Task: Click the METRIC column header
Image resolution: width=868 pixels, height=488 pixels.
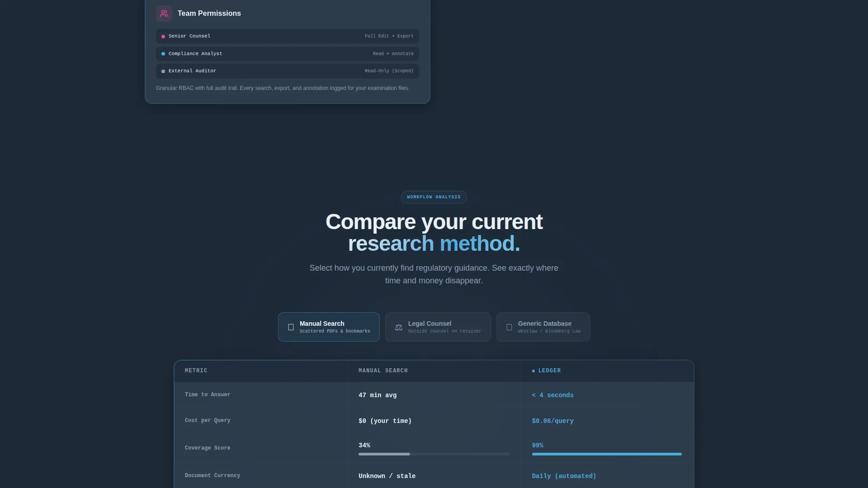Action: tap(196, 371)
